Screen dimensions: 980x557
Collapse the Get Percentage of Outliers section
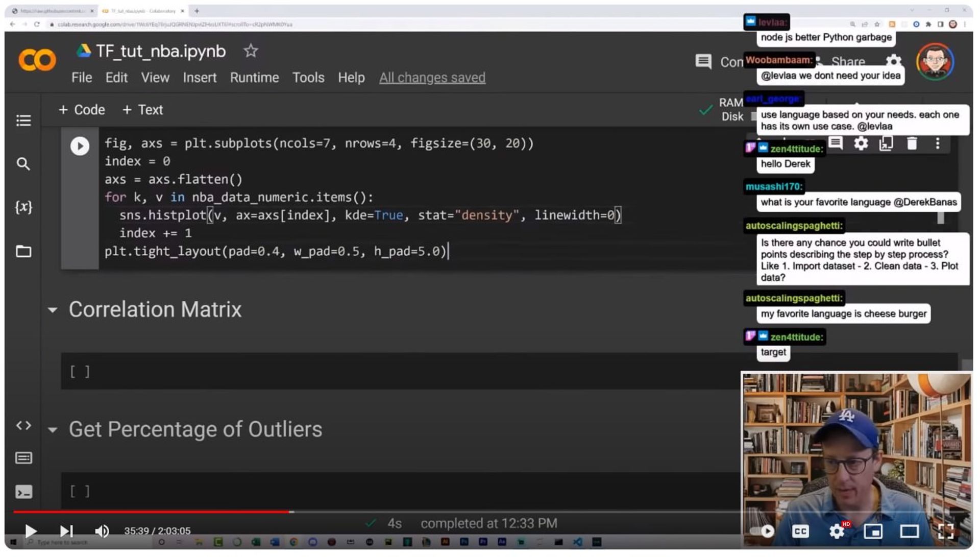(52, 430)
